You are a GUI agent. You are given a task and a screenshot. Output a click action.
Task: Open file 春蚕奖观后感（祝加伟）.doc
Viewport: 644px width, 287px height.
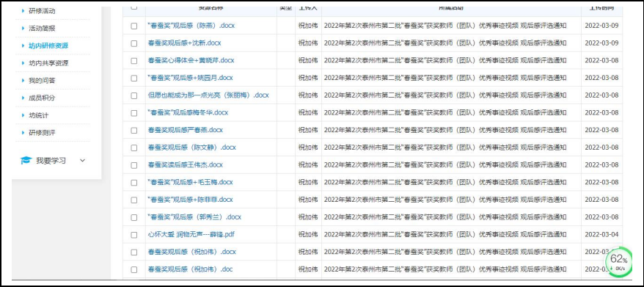pyautogui.click(x=190, y=269)
